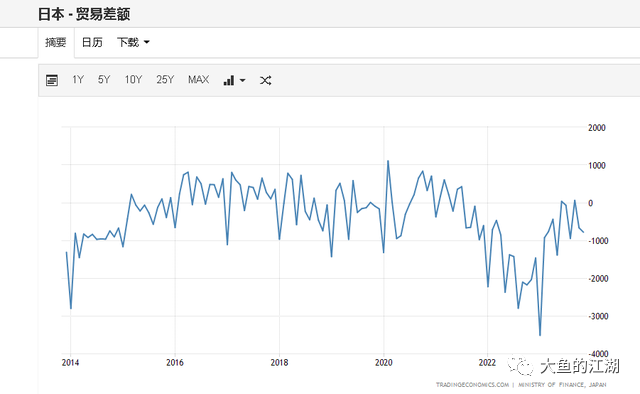Open the TRADINGECONOMICS.COM source link
The width and height of the screenshot is (640, 394).
(x=472, y=385)
